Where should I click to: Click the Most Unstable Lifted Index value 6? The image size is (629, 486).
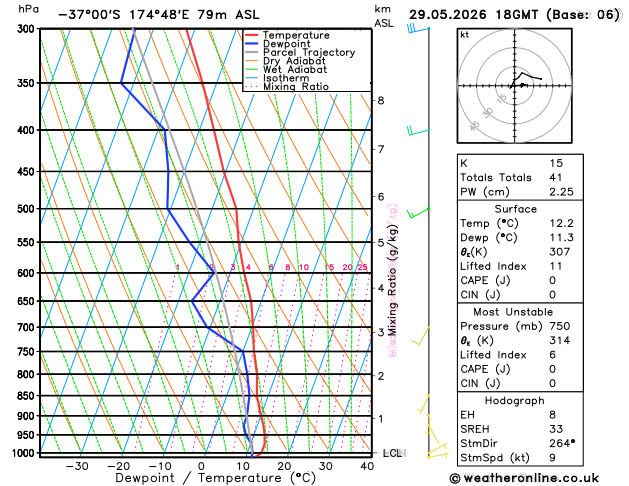pos(552,354)
